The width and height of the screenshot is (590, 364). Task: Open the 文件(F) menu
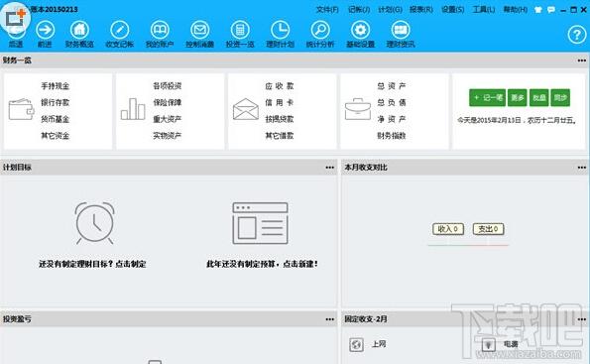tap(327, 9)
